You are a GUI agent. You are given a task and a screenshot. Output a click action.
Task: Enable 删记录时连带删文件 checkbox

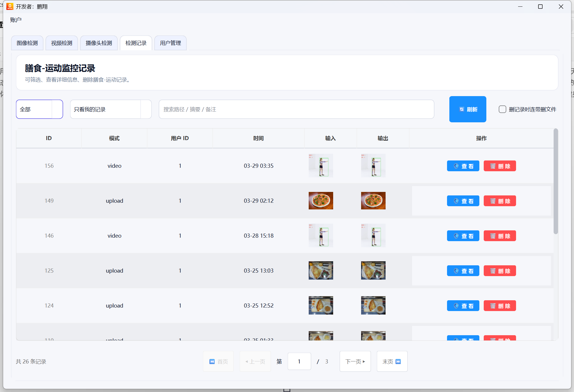point(502,109)
